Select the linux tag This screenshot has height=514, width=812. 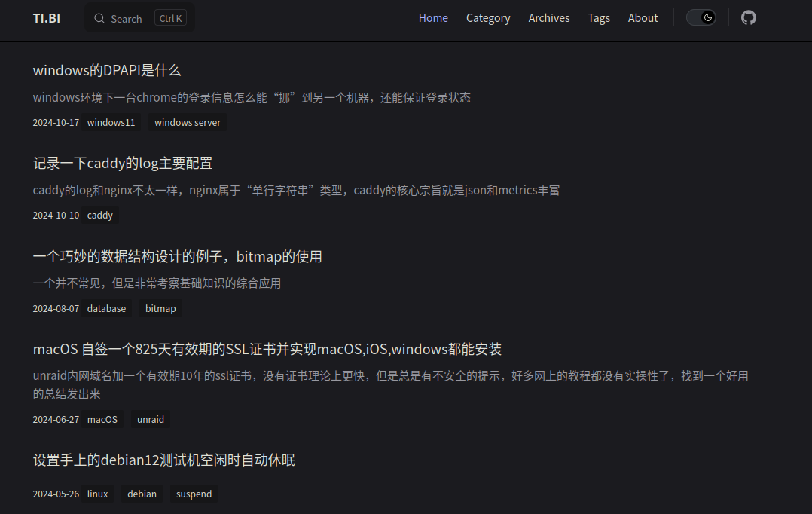[97, 494]
